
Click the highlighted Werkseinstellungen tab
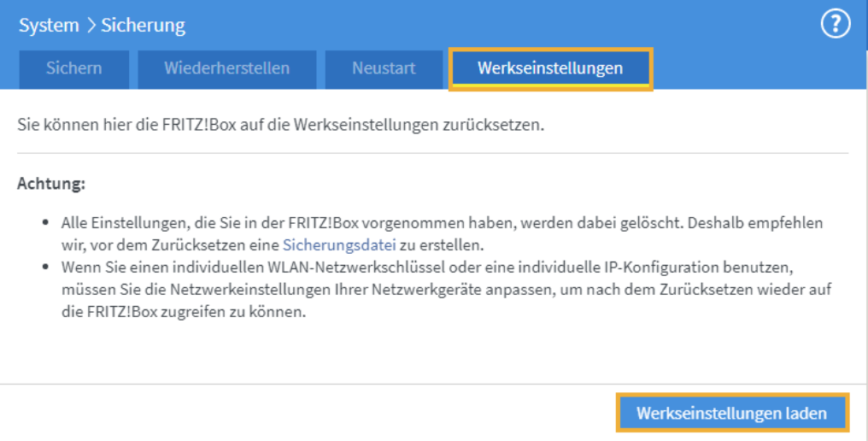(x=550, y=68)
